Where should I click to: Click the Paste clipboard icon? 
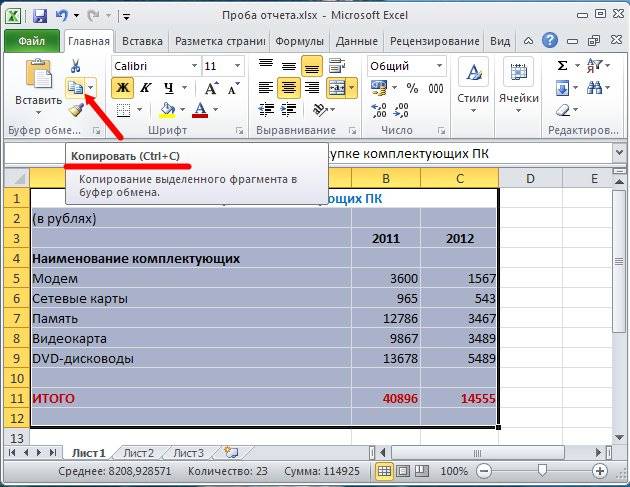point(39,74)
